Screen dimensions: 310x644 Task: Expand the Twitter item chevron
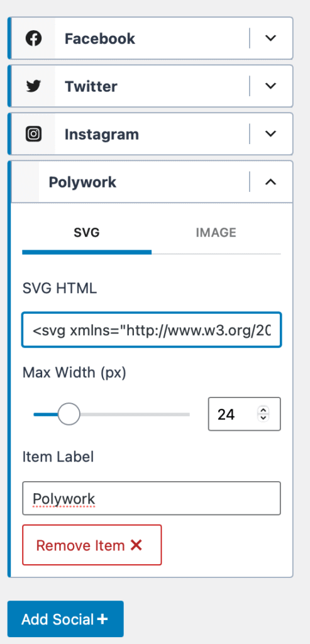[x=270, y=86]
